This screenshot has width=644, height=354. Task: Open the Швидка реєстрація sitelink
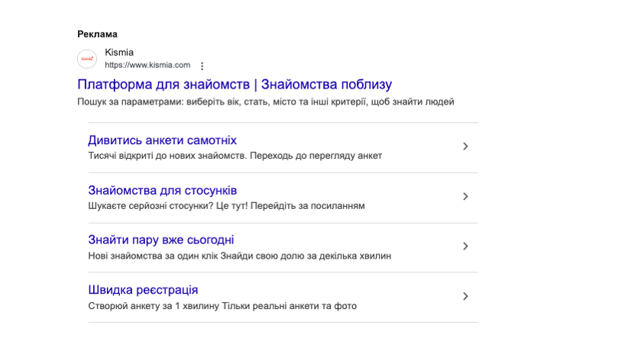(143, 290)
